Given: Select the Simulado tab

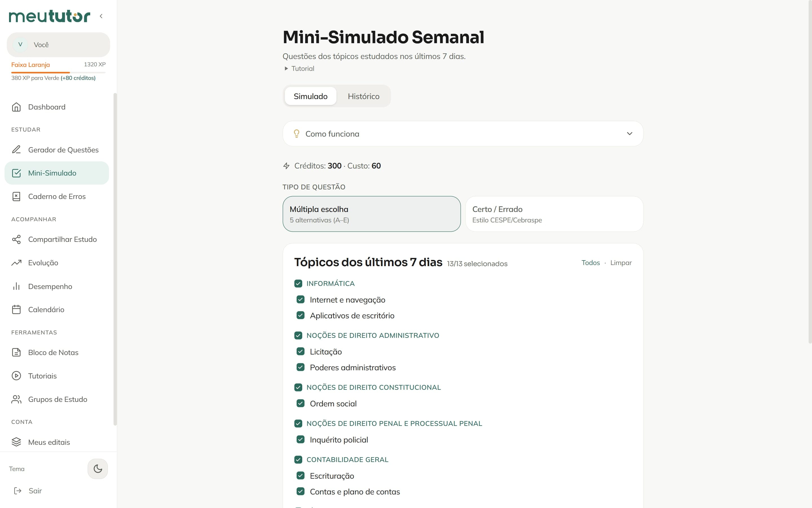Looking at the screenshot, I should [x=310, y=96].
